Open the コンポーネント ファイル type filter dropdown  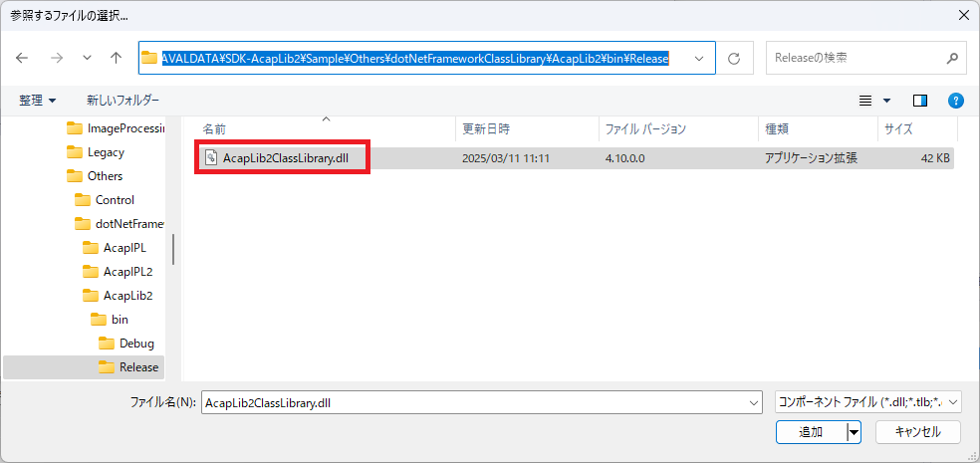coord(867,403)
